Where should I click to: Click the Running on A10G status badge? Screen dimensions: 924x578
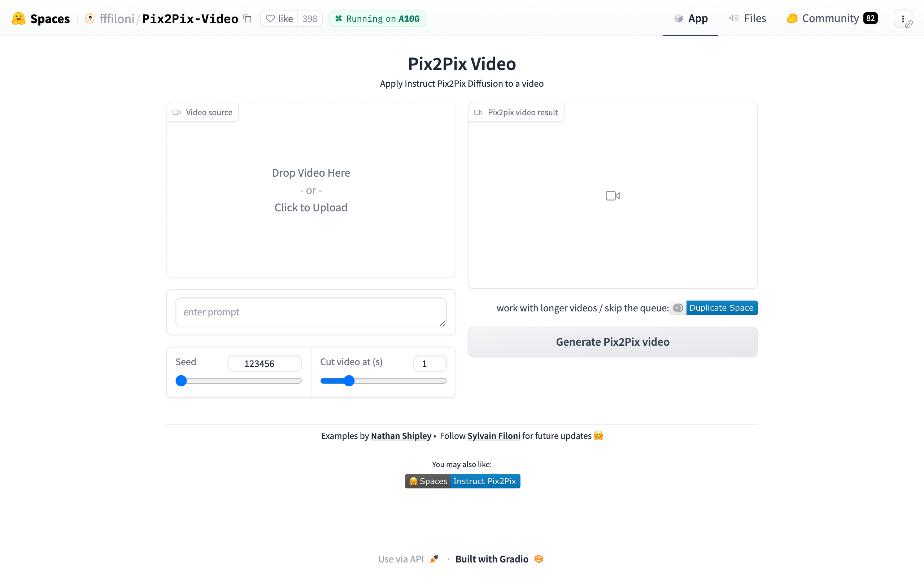point(377,18)
